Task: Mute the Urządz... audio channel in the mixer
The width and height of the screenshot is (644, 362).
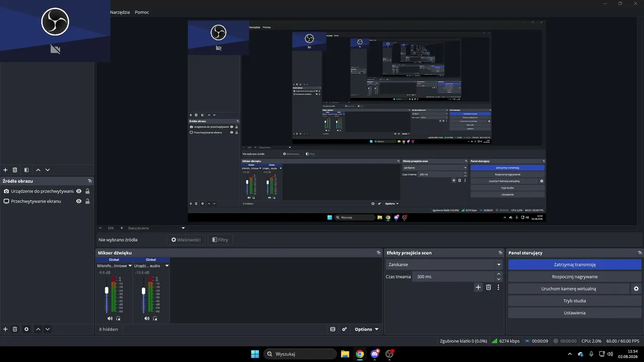Action: 146,318
